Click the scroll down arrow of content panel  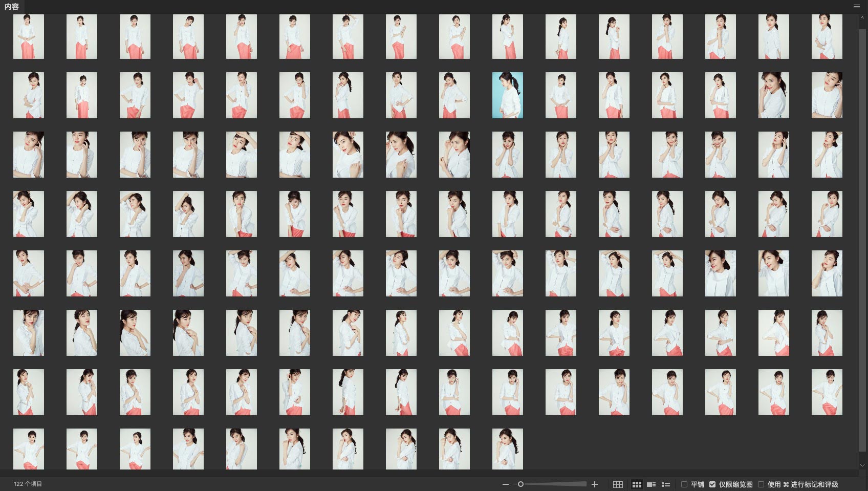pos(862,465)
